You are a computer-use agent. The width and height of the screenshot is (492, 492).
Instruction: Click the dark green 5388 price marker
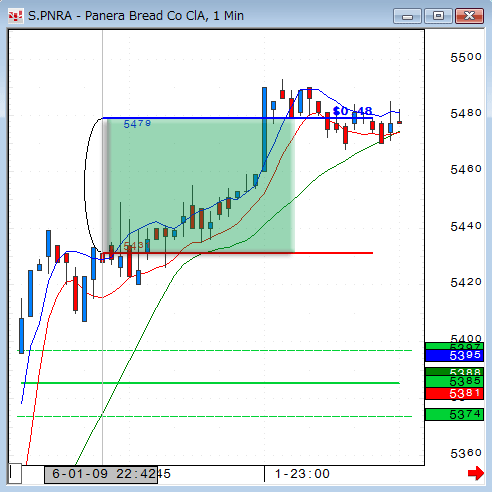tap(454, 371)
